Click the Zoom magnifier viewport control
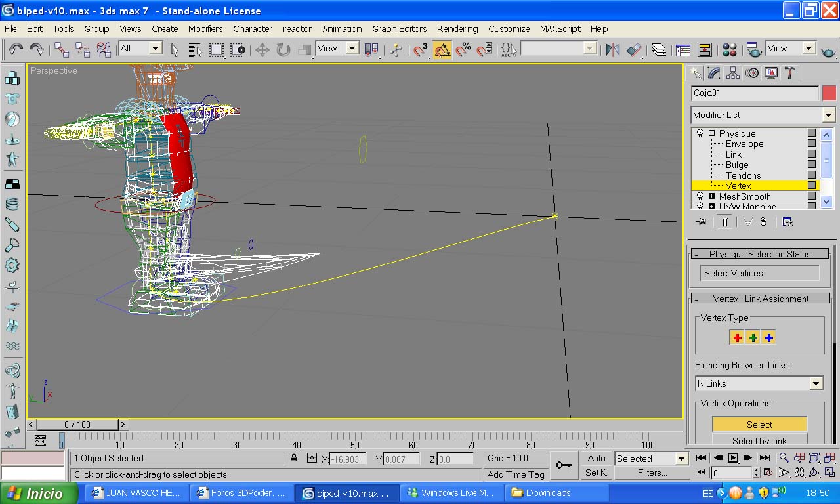This screenshot has height=504, width=840. coord(784,457)
